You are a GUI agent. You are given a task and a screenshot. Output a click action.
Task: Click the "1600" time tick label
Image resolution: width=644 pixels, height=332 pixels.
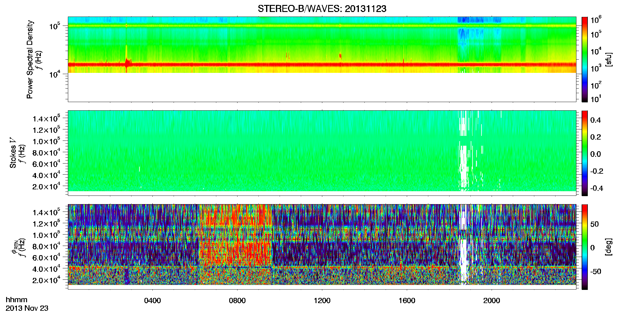click(x=407, y=301)
